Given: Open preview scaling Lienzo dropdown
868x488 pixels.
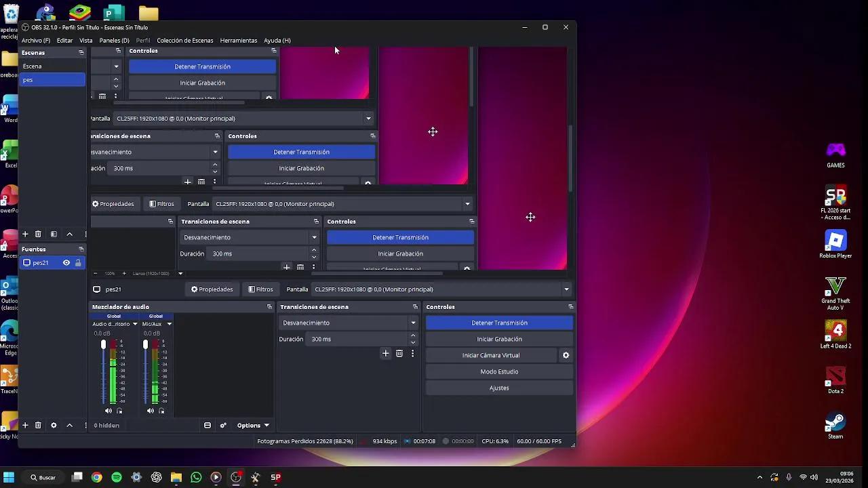Looking at the screenshot, I should point(180,273).
